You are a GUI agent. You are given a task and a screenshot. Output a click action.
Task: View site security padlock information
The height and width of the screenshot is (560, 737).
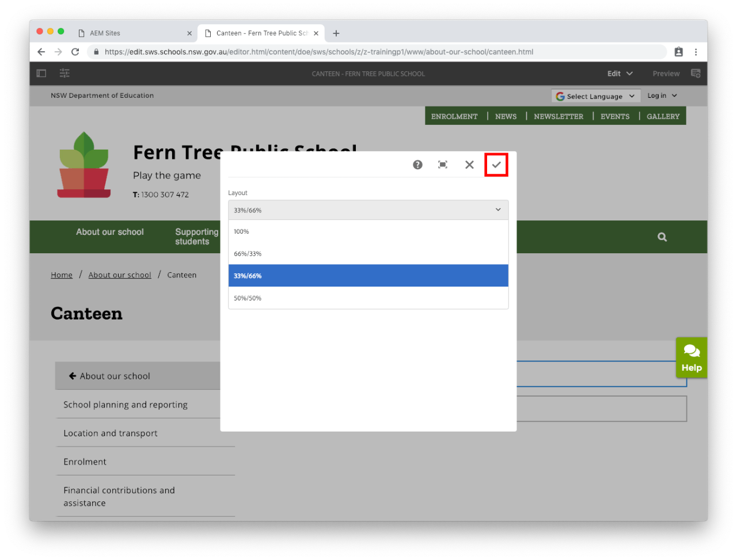(x=96, y=52)
